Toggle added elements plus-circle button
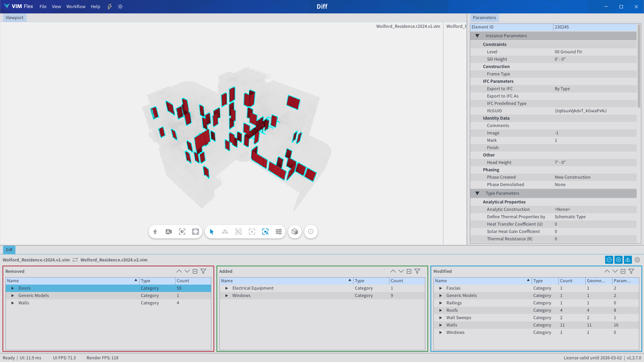Screen dimensions: 644x362 [x=619, y=260]
